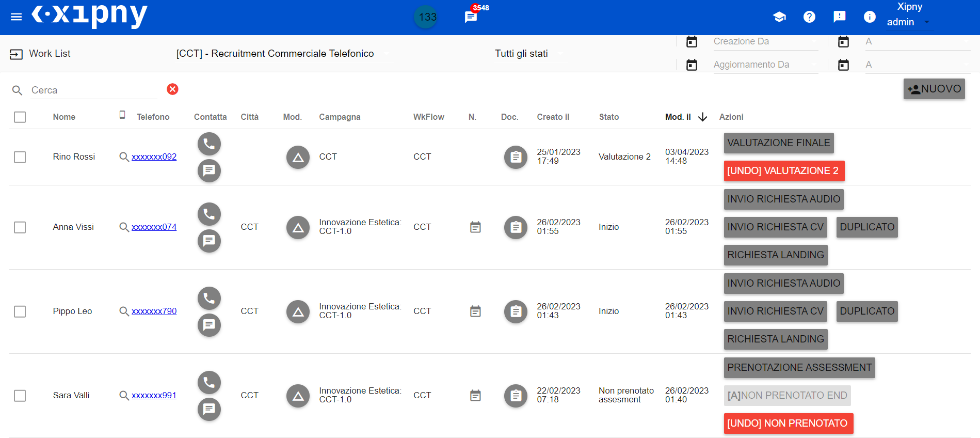Check the Rino Rossi row checkbox

[20, 157]
